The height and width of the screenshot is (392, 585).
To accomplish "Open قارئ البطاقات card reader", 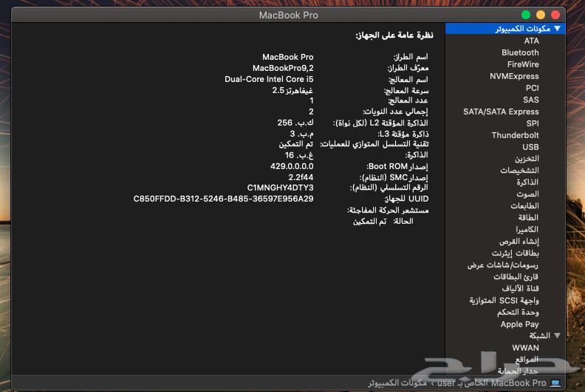I will [516, 277].
